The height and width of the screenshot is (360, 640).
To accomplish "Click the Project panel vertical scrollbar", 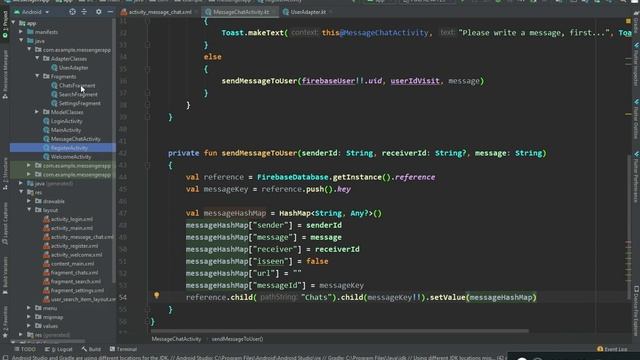I will click(114, 151).
